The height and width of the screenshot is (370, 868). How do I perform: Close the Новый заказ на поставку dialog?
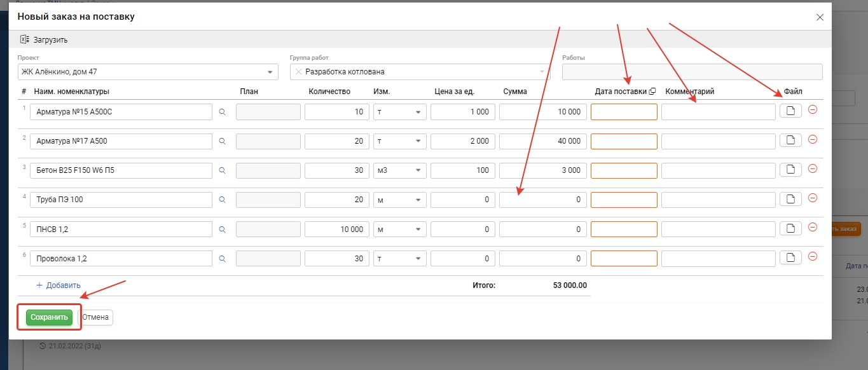point(820,17)
